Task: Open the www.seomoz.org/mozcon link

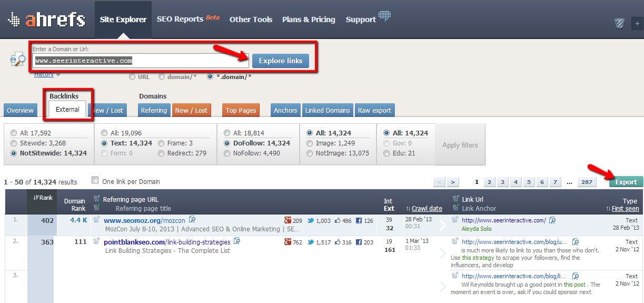Action: click(x=144, y=220)
